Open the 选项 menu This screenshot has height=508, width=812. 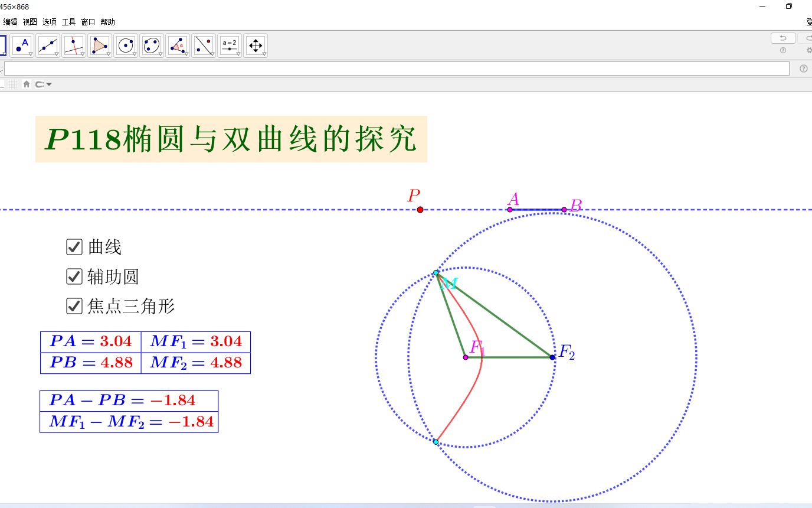coord(48,21)
